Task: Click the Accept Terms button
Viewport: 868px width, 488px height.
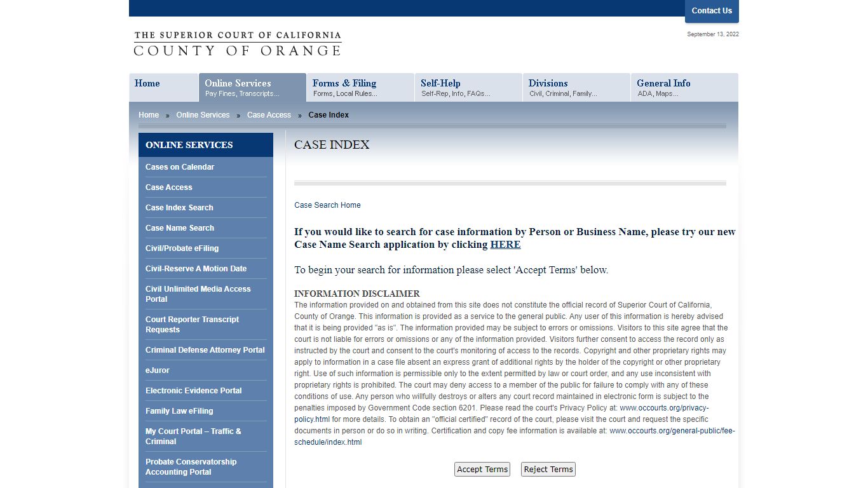Action: coord(482,470)
